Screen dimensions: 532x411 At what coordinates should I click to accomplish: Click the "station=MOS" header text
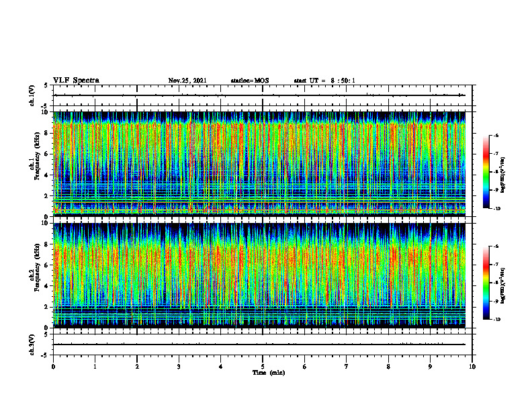pos(250,81)
